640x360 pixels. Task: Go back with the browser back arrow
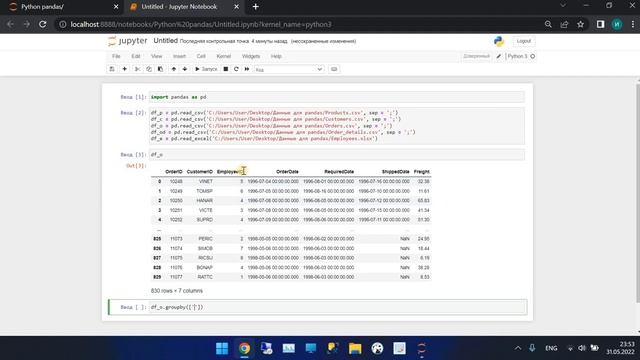point(10,24)
